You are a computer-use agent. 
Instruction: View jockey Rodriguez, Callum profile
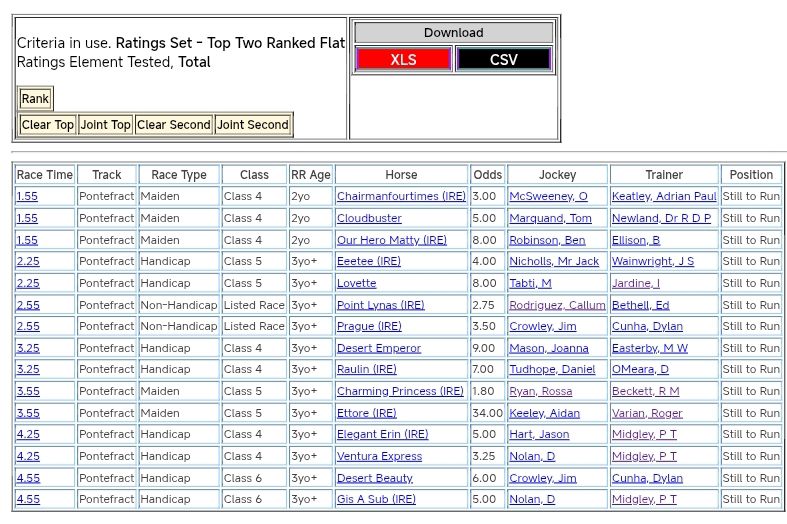click(x=557, y=305)
